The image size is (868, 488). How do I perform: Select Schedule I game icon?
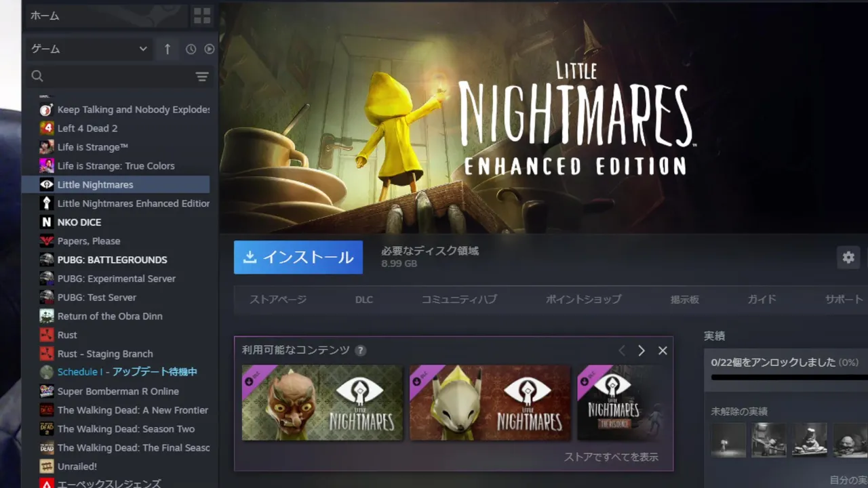[46, 372]
